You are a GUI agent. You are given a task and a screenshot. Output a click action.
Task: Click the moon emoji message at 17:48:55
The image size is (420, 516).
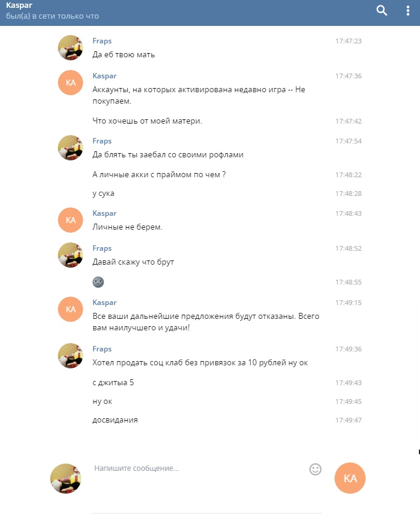click(98, 282)
